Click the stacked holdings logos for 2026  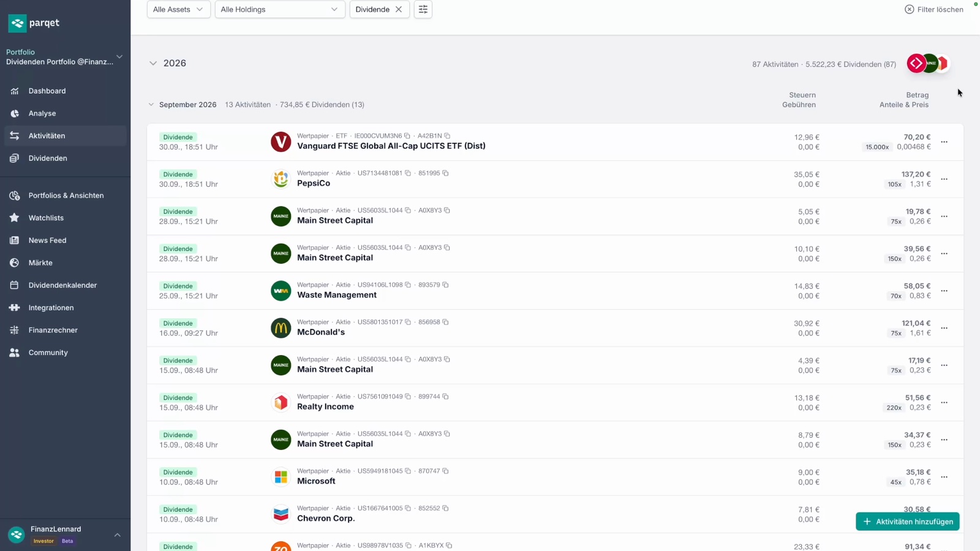point(928,63)
